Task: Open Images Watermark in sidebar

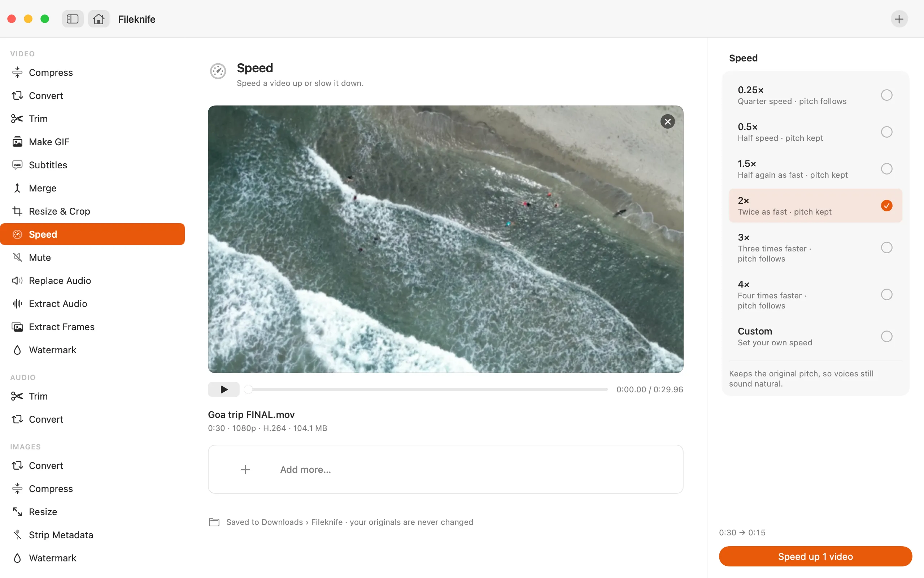Action: click(x=92, y=558)
